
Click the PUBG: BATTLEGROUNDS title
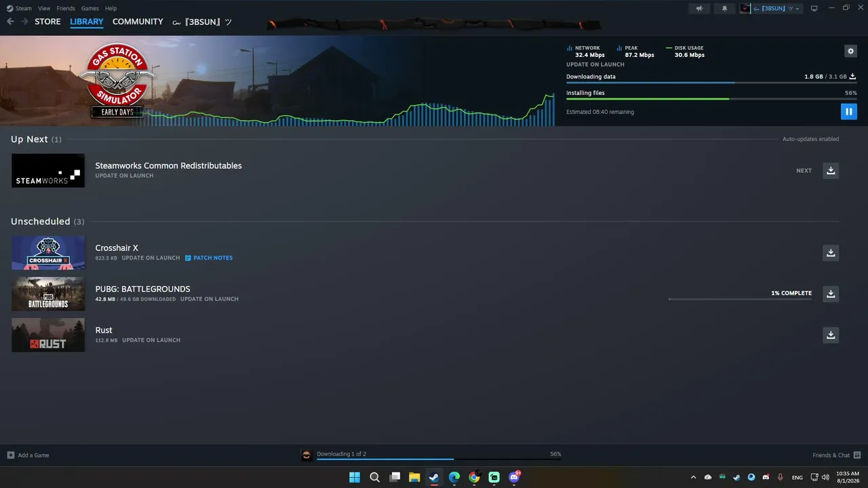tap(142, 289)
